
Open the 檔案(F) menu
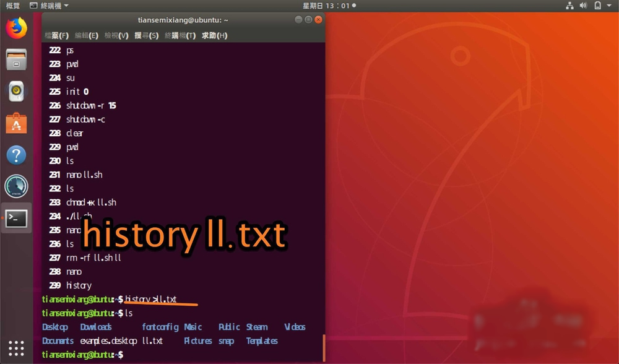click(x=58, y=35)
